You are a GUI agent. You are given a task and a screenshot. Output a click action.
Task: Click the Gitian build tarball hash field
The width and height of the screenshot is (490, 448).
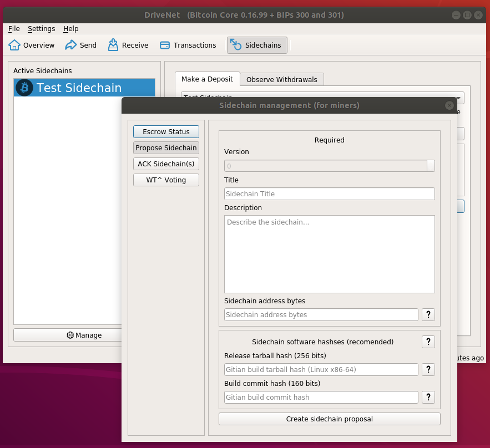(x=321, y=369)
